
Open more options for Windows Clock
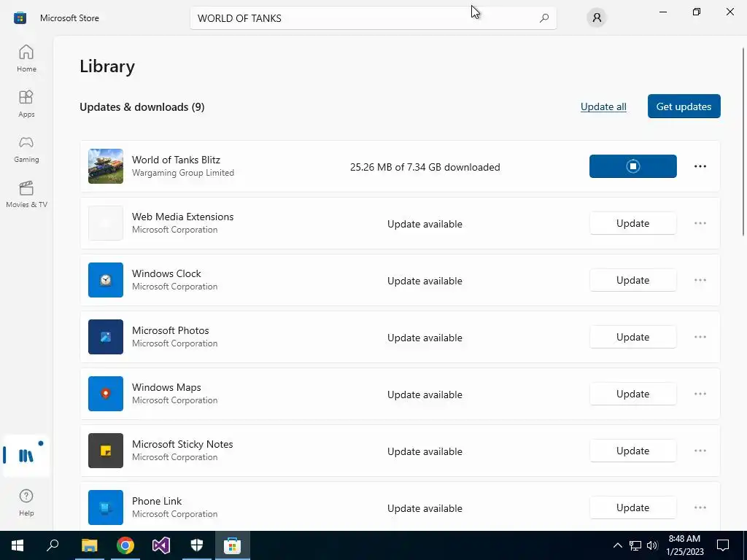pyautogui.click(x=700, y=280)
